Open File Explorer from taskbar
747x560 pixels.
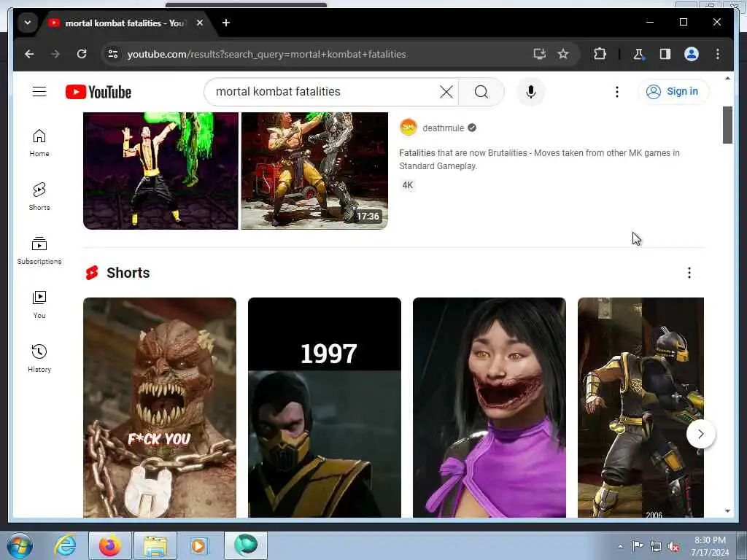[x=155, y=545]
